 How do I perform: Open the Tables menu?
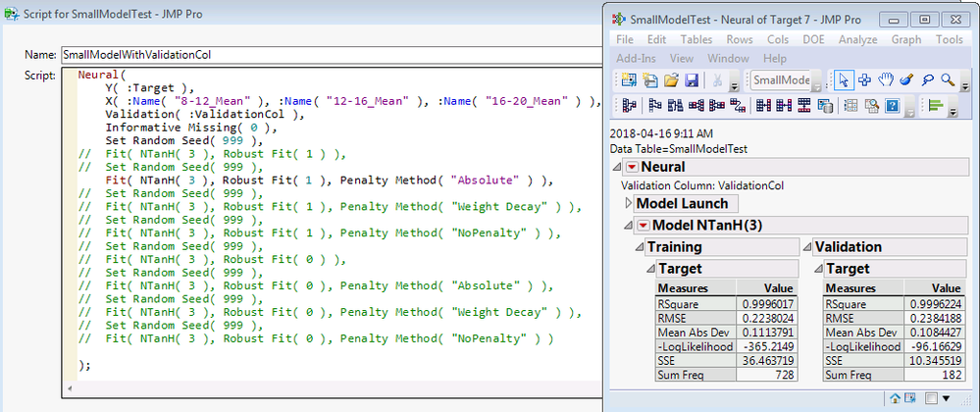point(696,39)
